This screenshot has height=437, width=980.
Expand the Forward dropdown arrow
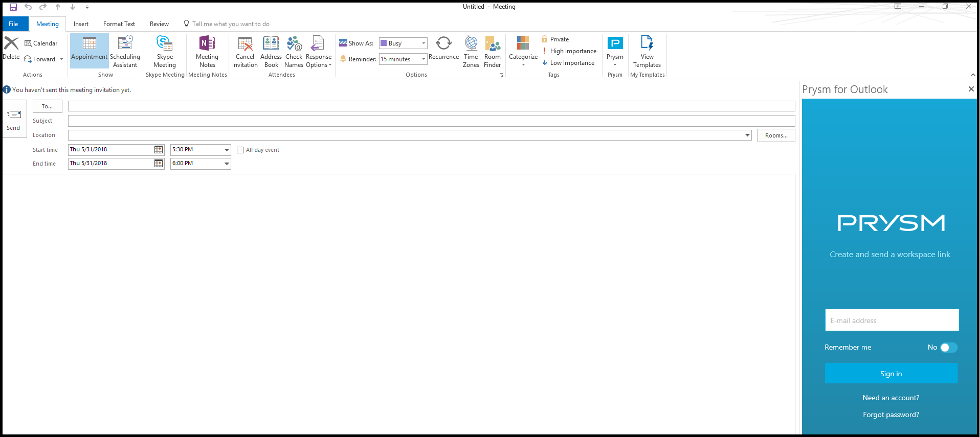tap(62, 59)
